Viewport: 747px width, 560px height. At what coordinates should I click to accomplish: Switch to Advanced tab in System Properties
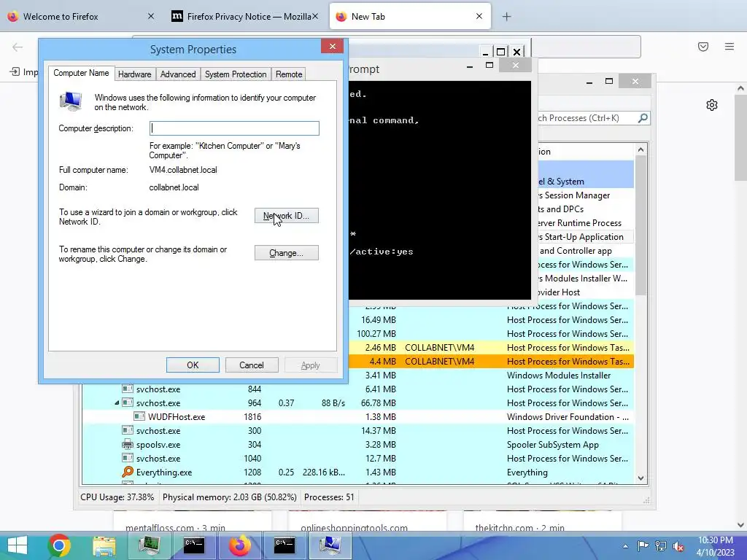178,74
